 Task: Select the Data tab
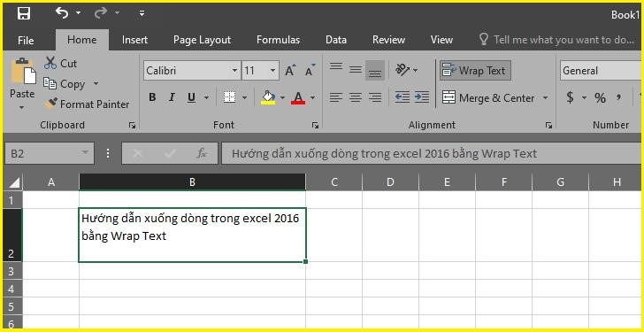(336, 40)
